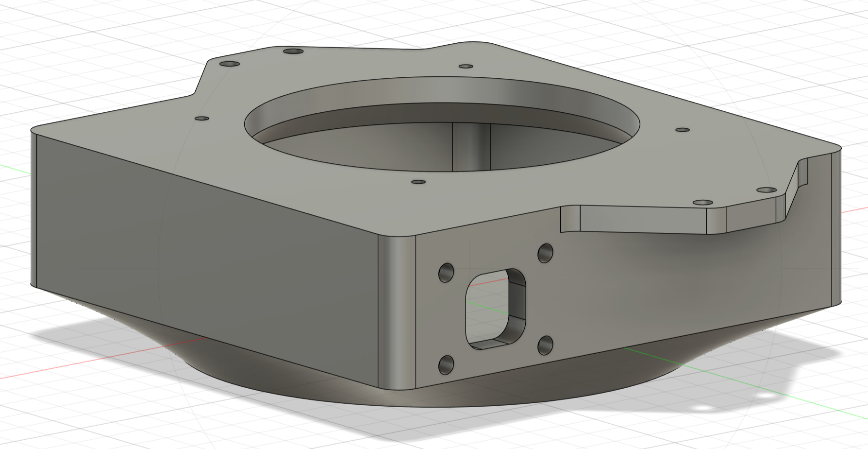
Task: Select upper-left bolt hole beside rectangular slot
Action: tap(446, 273)
